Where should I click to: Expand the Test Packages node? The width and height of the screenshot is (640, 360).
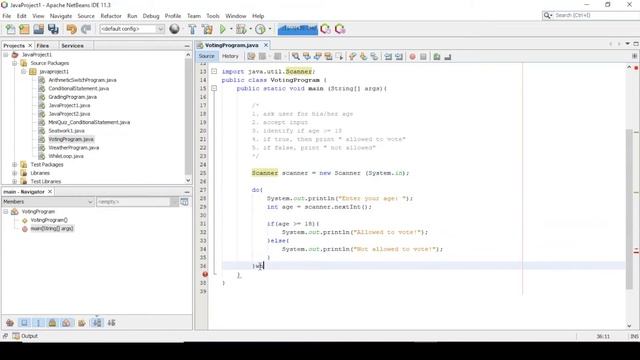15,164
